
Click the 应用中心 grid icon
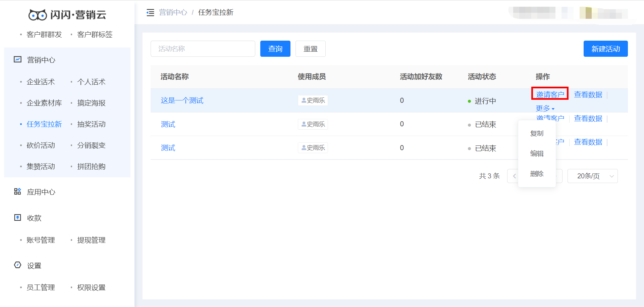(17, 191)
